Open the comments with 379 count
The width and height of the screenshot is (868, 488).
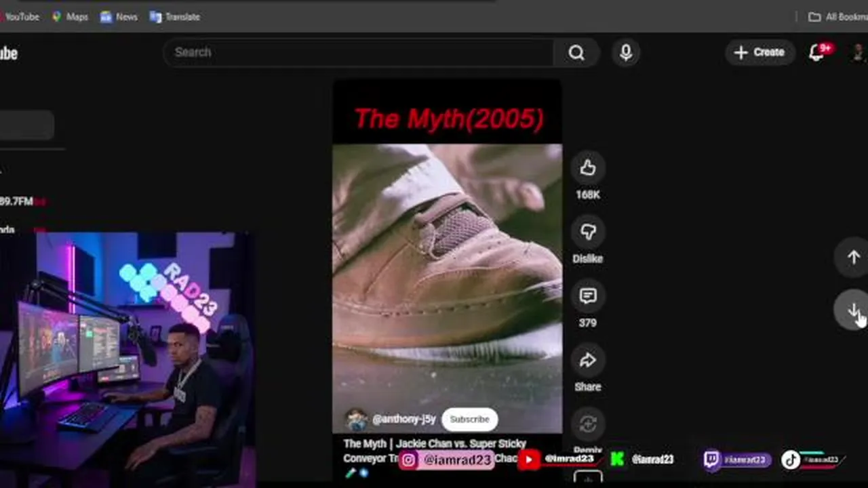(588, 296)
